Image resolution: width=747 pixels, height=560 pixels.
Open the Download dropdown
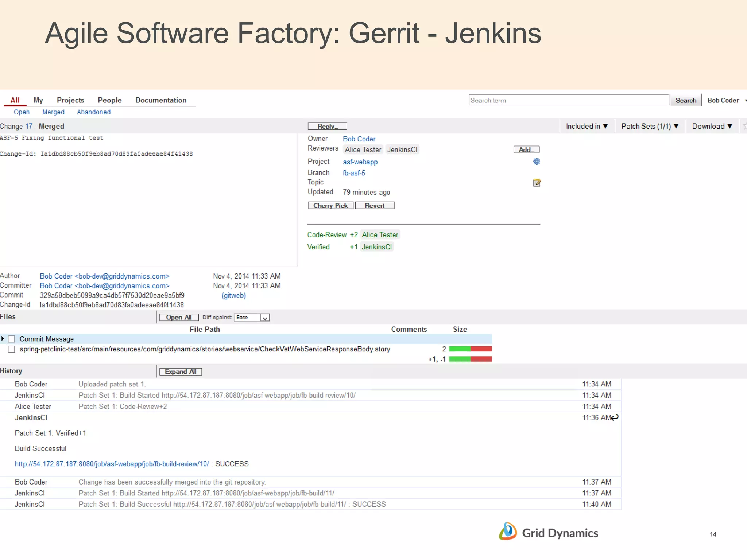point(712,126)
